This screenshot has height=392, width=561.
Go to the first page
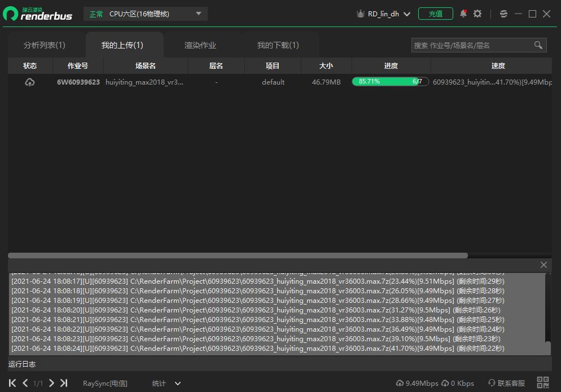(12, 383)
